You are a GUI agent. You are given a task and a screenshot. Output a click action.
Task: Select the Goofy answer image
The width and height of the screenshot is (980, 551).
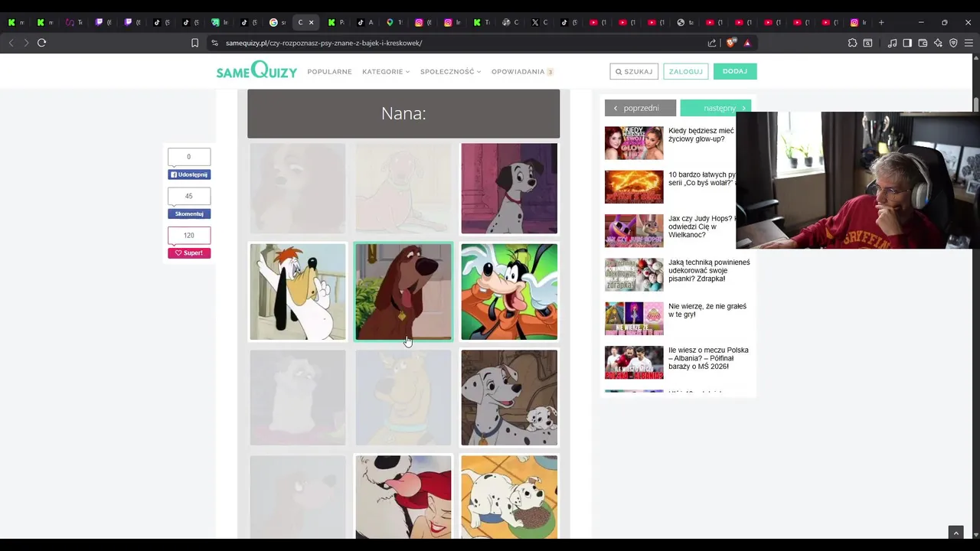pos(509,292)
